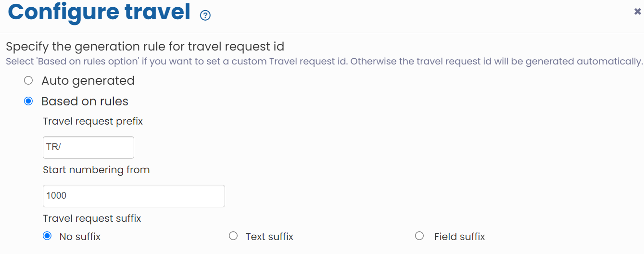Click the 'Configure travel' heading

[99, 13]
